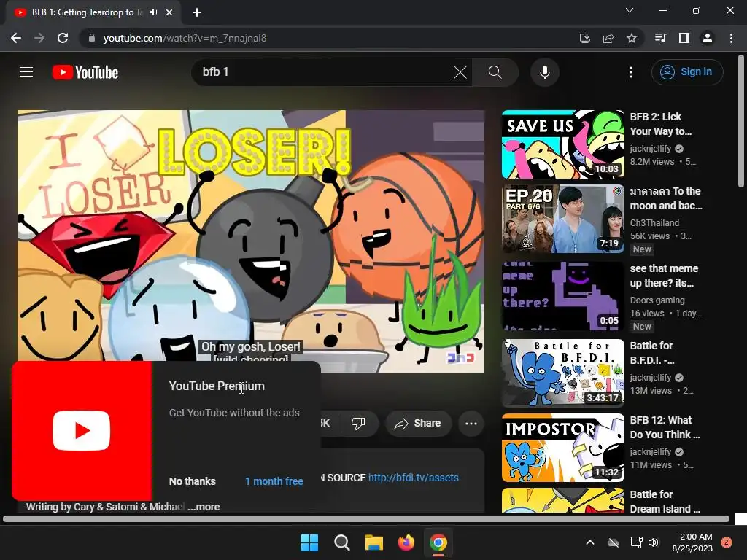The image size is (747, 560).
Task: Click the Chrome taskbar icon
Action: click(438, 542)
